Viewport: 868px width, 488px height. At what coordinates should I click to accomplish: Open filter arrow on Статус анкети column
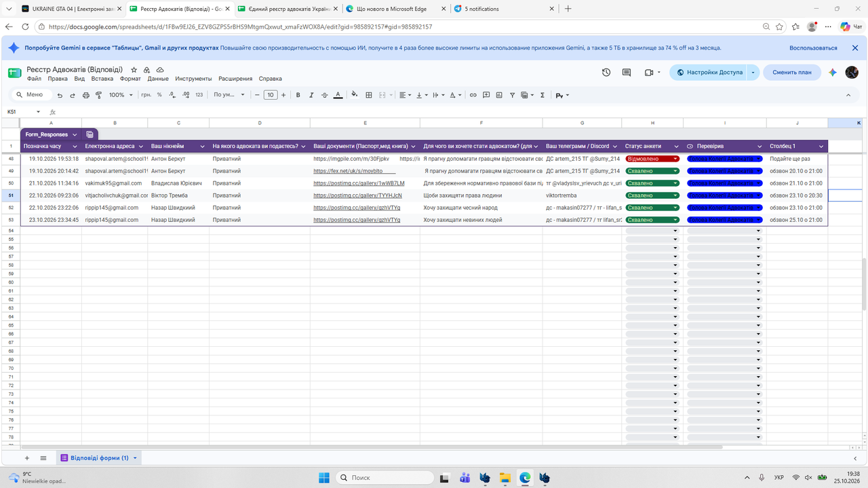click(x=677, y=146)
